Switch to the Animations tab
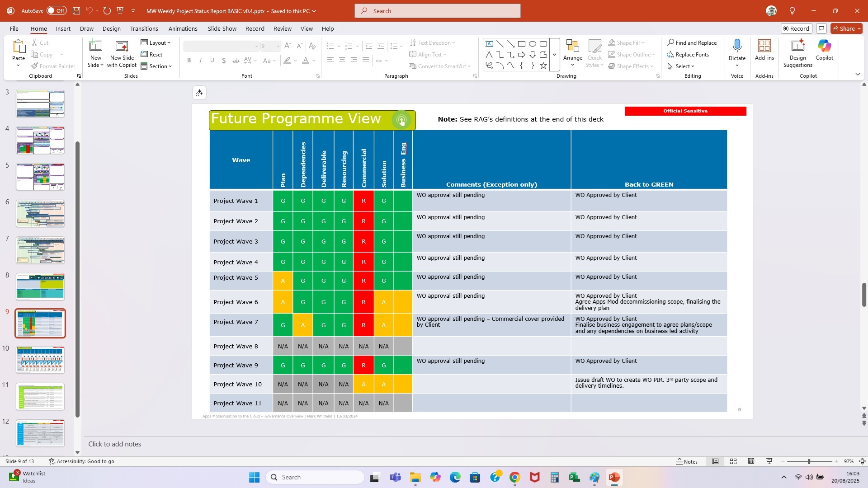The width and height of the screenshot is (868, 488). pos(183,28)
